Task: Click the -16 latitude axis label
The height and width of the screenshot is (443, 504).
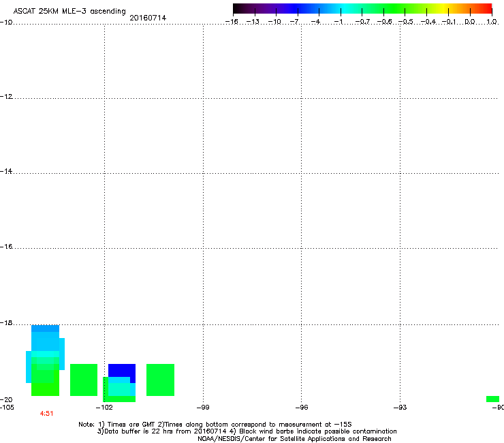Action: coord(6,247)
